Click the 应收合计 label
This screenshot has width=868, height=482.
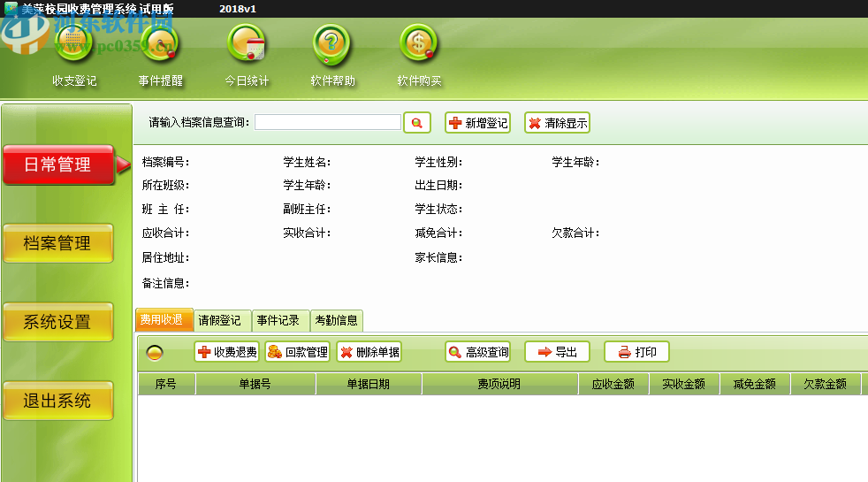(165, 233)
